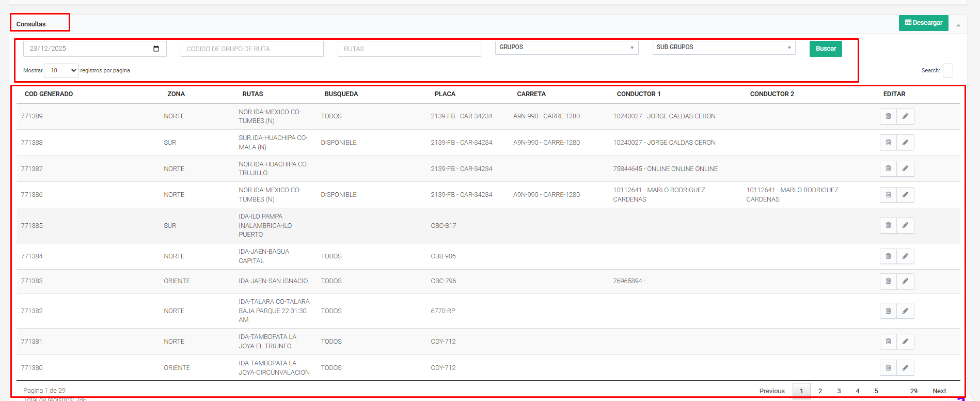Change the records per page selector

click(x=61, y=70)
